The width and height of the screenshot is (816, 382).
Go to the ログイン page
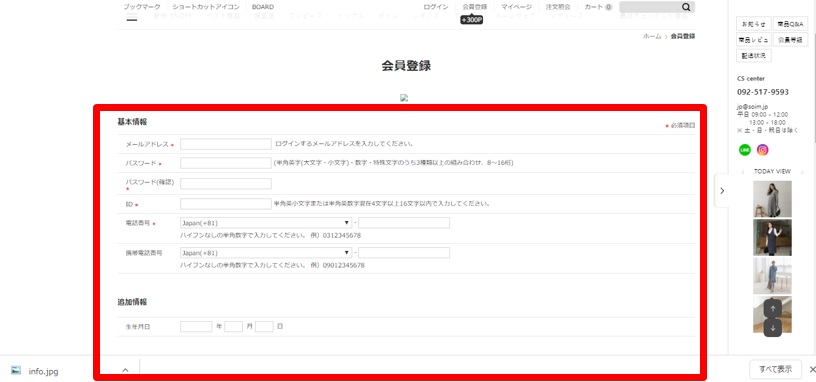point(436,7)
